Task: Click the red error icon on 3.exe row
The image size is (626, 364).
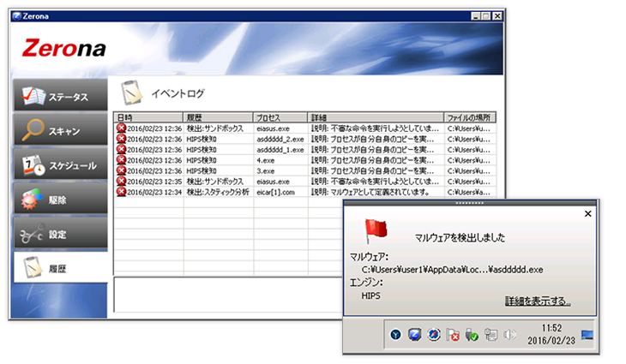Action: click(x=121, y=170)
